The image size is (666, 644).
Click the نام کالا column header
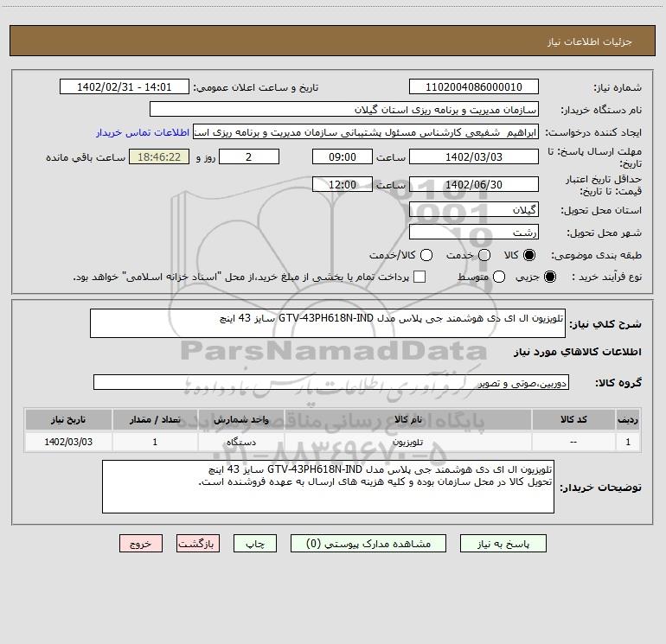click(x=407, y=419)
